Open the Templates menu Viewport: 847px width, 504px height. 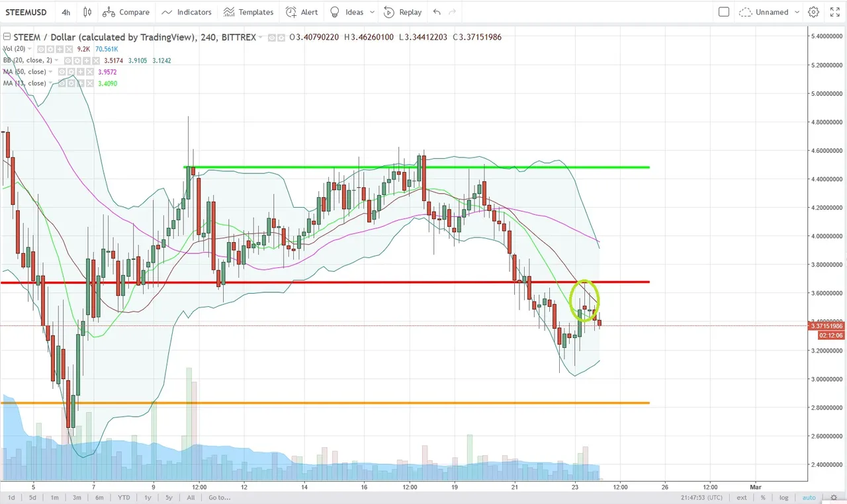click(x=248, y=12)
